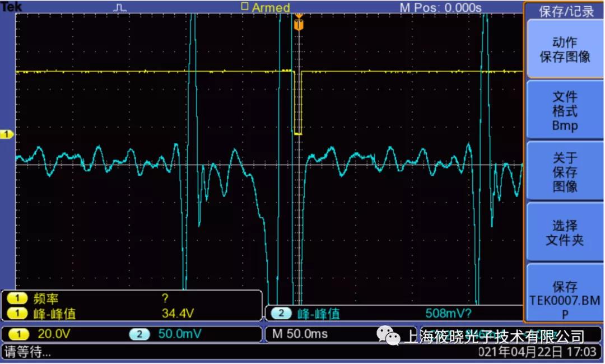Open 选择文件夹 folder chooser
Image resolution: width=605 pixels, height=364 pixels.
pyautogui.click(x=564, y=233)
